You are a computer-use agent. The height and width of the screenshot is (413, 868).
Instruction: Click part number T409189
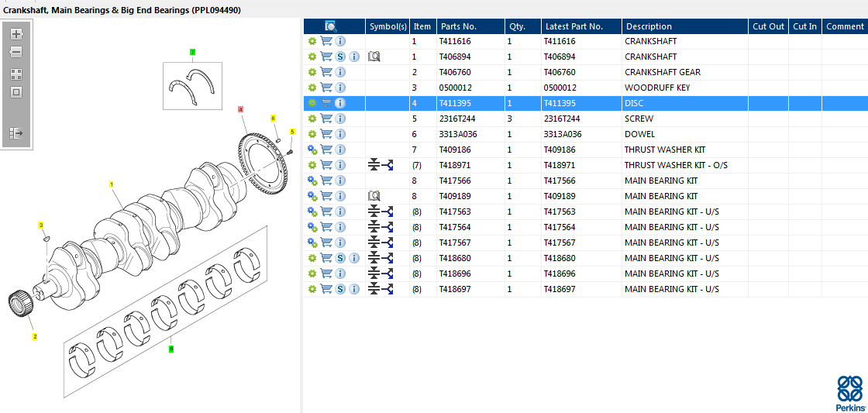[456, 196]
